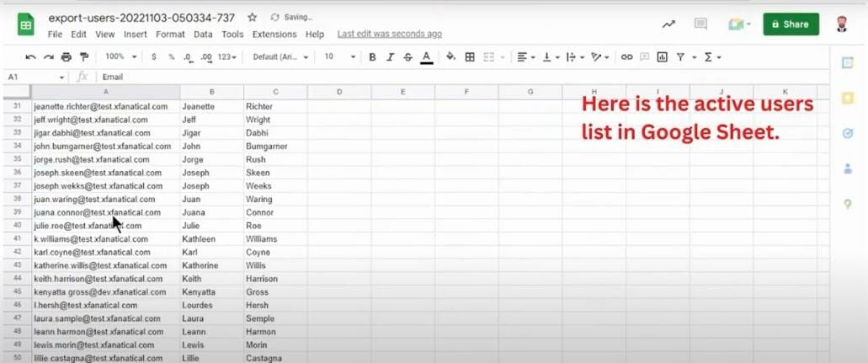Viewport: 868px width, 363px height.
Task: Open the 'Last edit was seconds ago' link
Action: (390, 35)
